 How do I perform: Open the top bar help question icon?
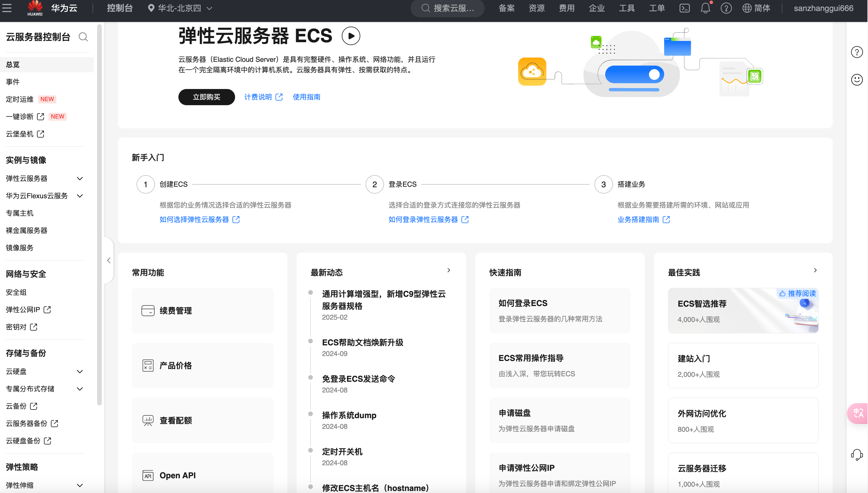click(726, 8)
